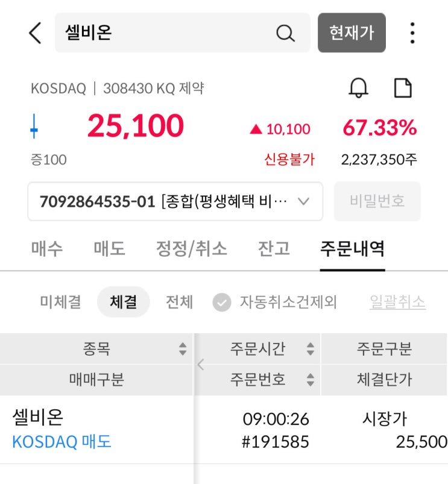The width and height of the screenshot is (448, 484).
Task: Toggle 자동취소건제외 checkbox
Action: 222,302
